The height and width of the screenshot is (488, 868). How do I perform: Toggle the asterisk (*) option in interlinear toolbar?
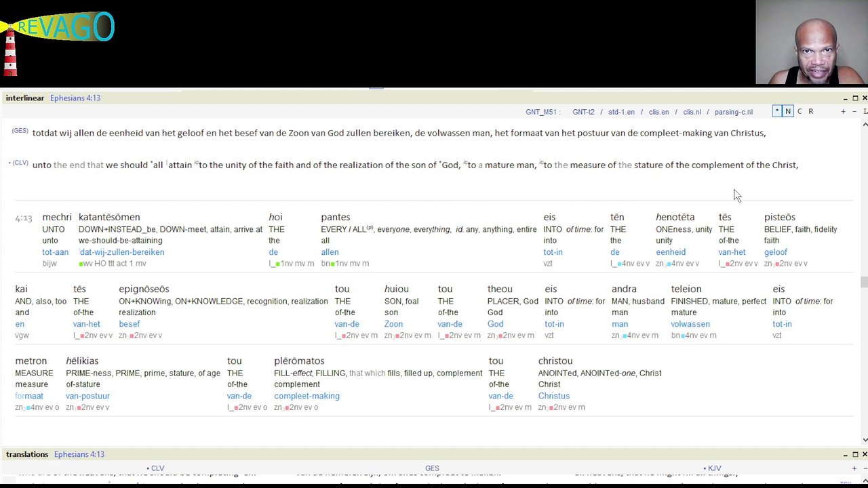point(777,111)
